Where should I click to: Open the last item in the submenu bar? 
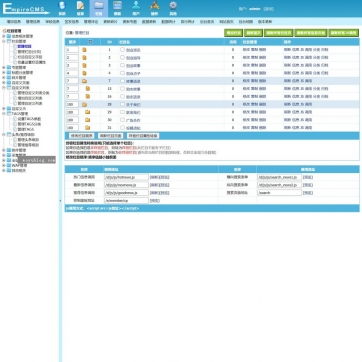coord(265,22)
